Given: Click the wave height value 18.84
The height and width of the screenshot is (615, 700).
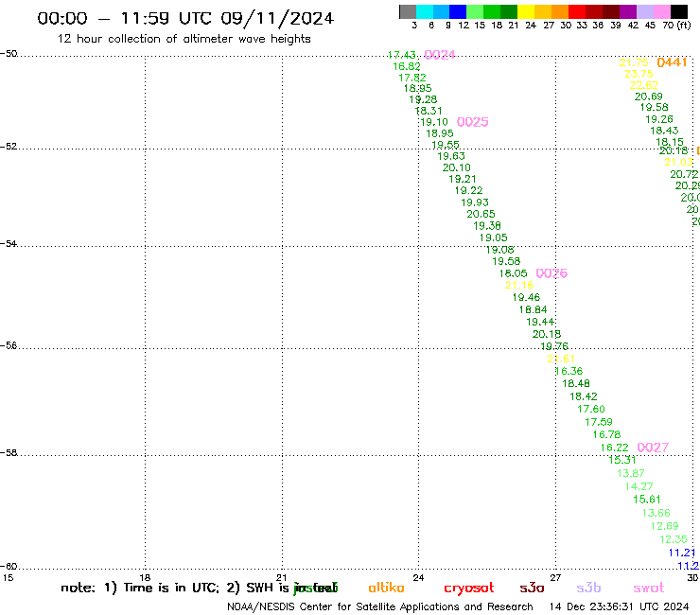Looking at the screenshot, I should click(533, 309).
